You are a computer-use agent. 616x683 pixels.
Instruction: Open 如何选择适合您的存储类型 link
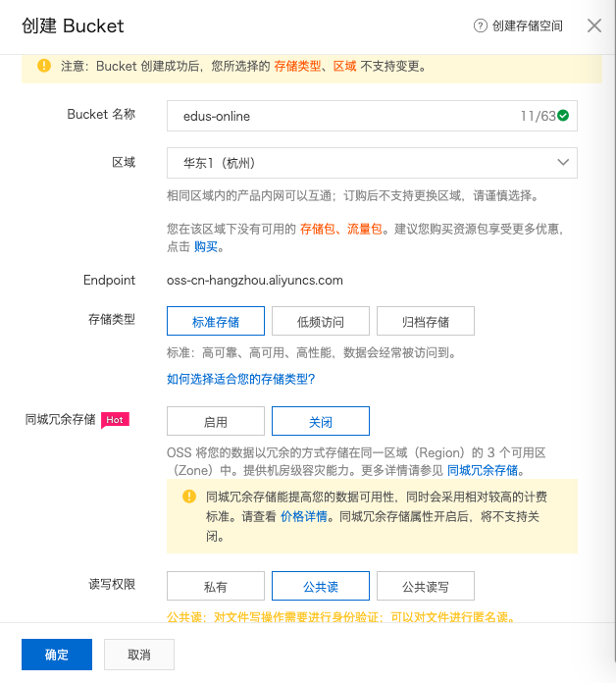coord(240,379)
